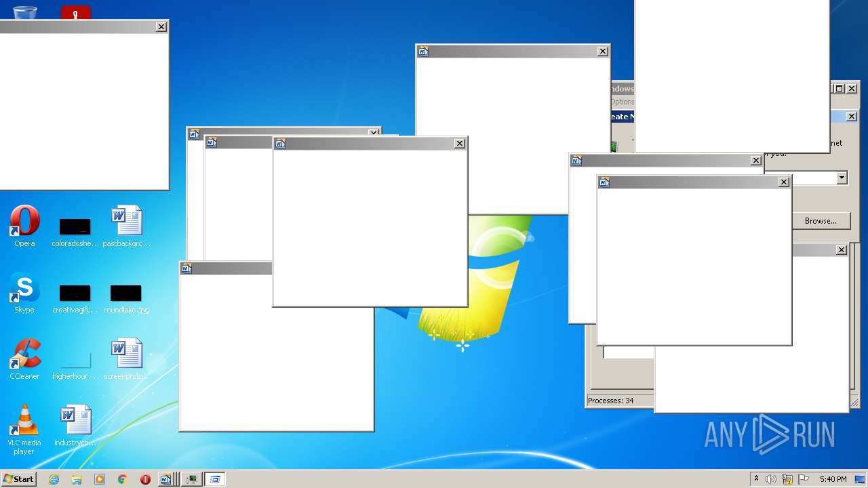Select the screenprob... Word document icon
This screenshot has width=868, height=488.
126,359
